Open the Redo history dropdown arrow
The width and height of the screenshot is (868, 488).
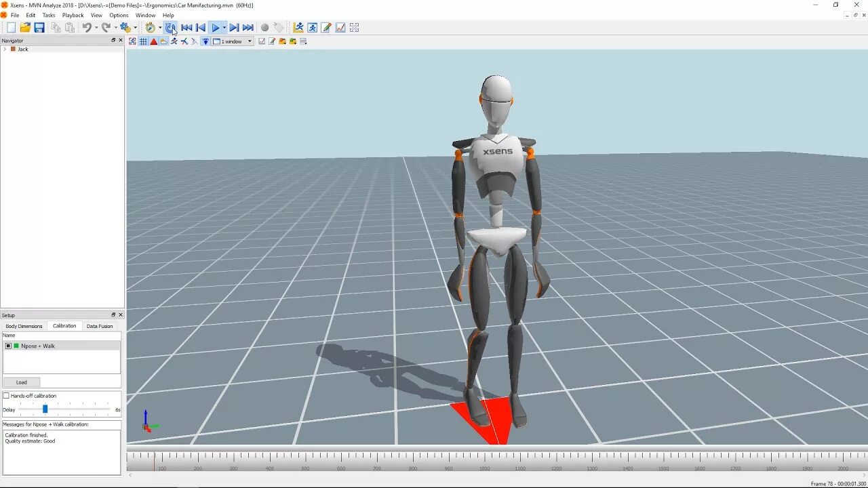pos(115,28)
